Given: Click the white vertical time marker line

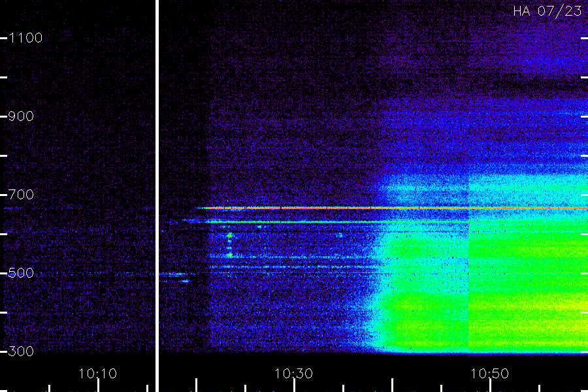Looking at the screenshot, I should point(157,196).
